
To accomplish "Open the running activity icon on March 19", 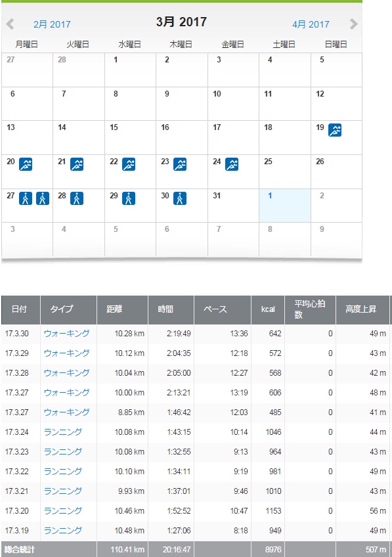I will (334, 130).
